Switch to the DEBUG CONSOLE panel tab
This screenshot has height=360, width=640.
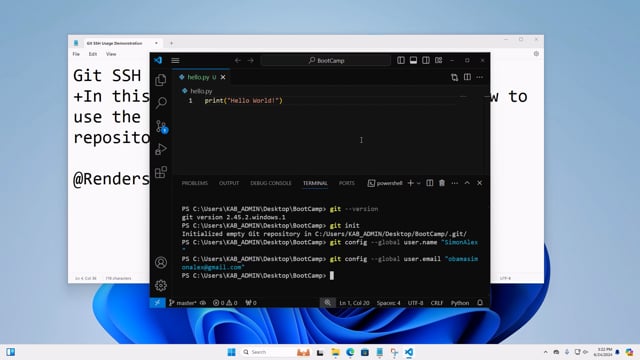(271, 183)
